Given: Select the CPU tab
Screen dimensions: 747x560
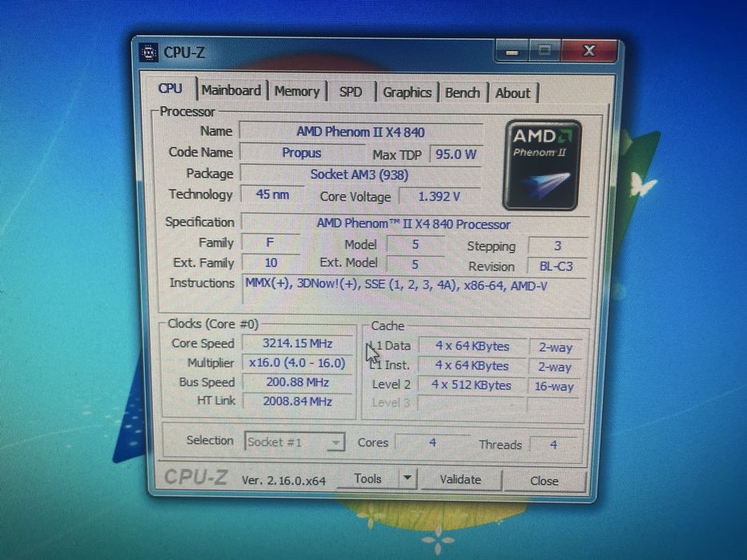Looking at the screenshot, I should click(x=170, y=89).
